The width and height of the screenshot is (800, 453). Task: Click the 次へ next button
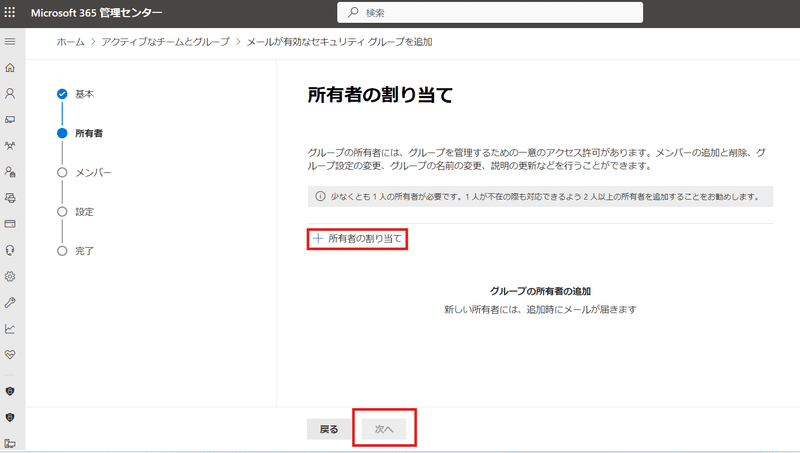384,429
